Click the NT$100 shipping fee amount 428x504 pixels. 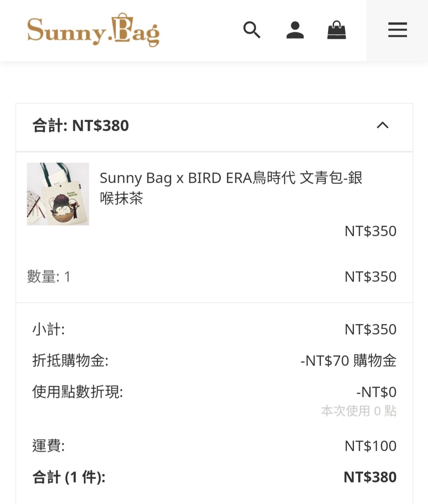(x=371, y=446)
